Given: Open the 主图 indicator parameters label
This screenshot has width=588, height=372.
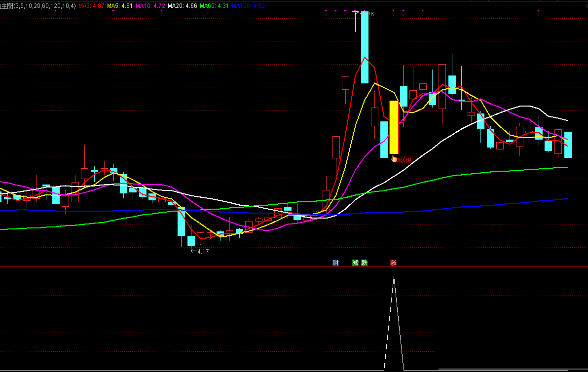Looking at the screenshot, I should (x=38, y=6).
